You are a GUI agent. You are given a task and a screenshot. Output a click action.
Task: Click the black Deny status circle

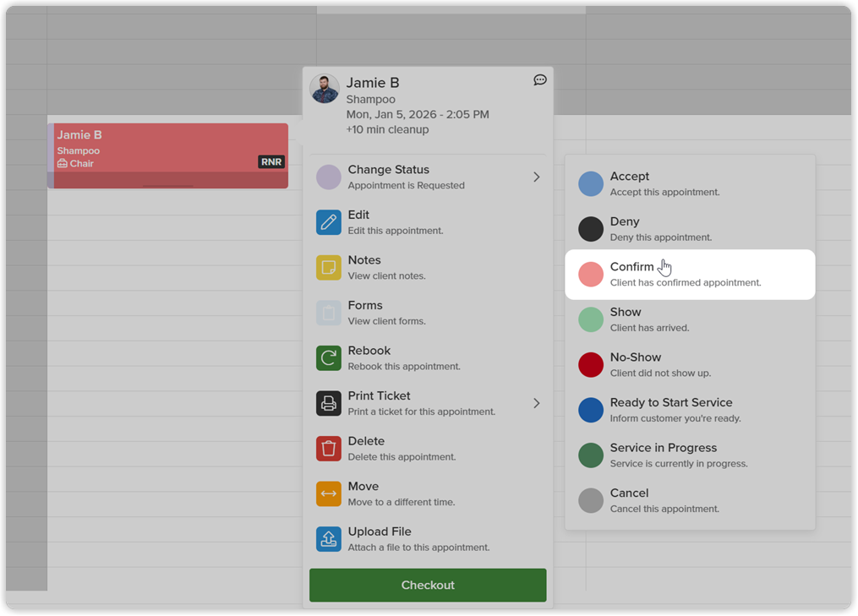click(590, 229)
